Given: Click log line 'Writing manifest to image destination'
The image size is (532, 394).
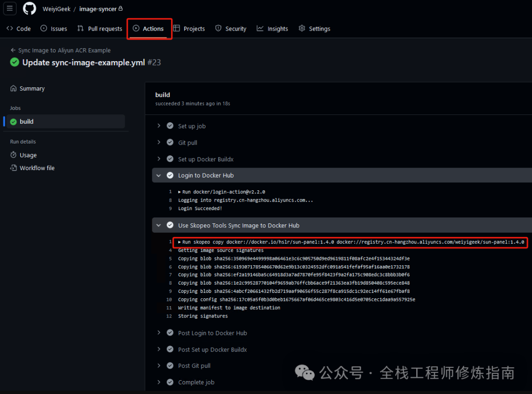Looking at the screenshot, I should pos(229,308).
